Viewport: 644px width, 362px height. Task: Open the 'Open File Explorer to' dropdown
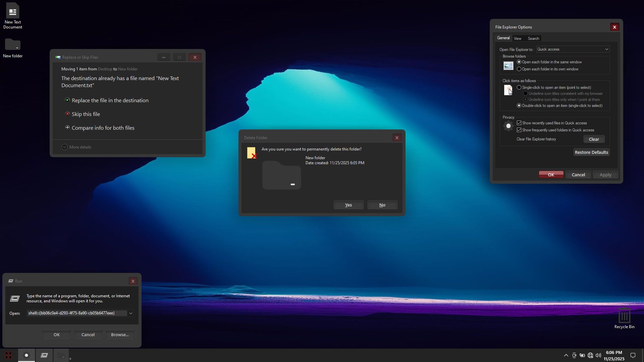click(573, 49)
